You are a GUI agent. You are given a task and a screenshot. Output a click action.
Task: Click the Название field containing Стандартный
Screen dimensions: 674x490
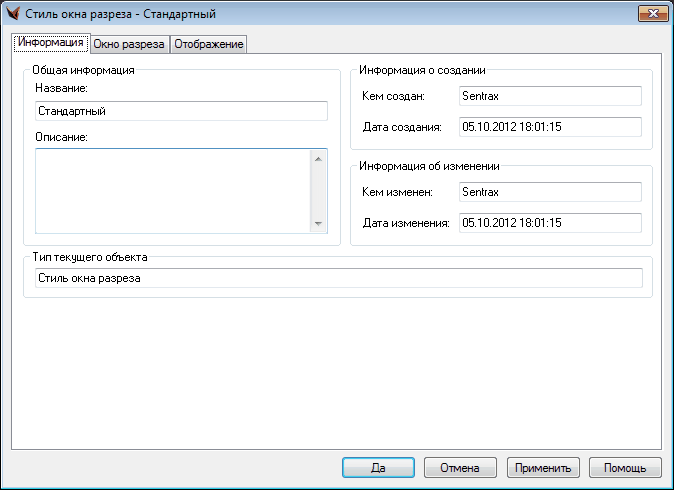click(181, 111)
